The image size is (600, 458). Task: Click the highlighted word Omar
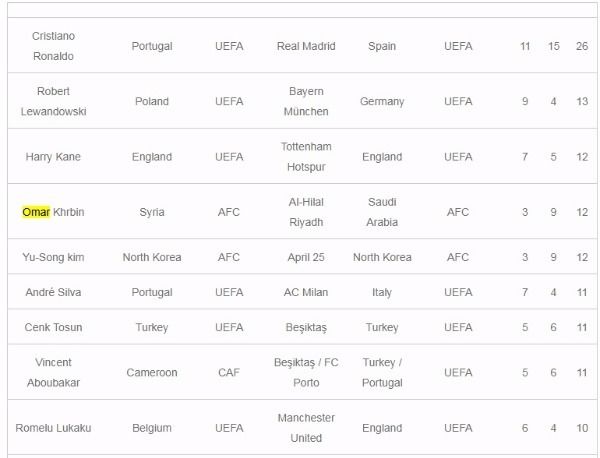36,212
